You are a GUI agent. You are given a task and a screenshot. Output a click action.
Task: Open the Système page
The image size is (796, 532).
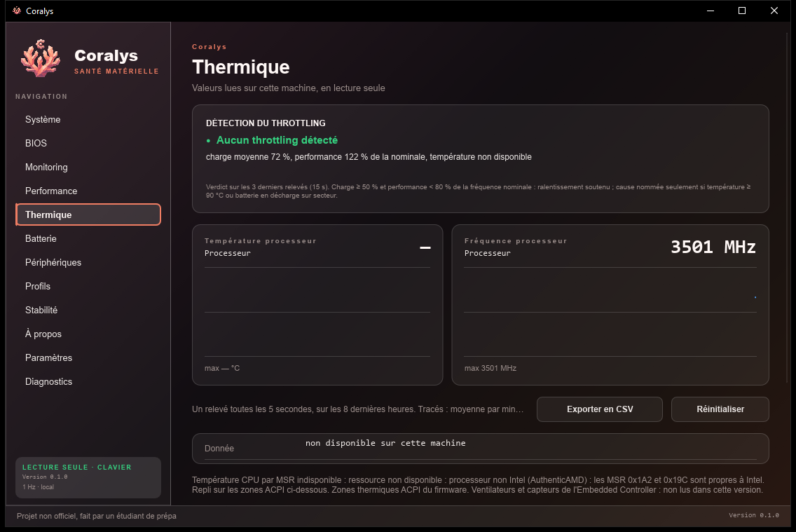(x=88, y=119)
